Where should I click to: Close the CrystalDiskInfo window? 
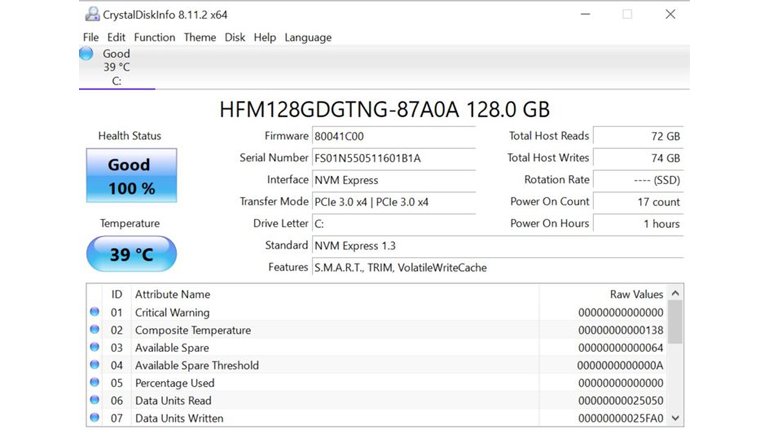click(670, 14)
